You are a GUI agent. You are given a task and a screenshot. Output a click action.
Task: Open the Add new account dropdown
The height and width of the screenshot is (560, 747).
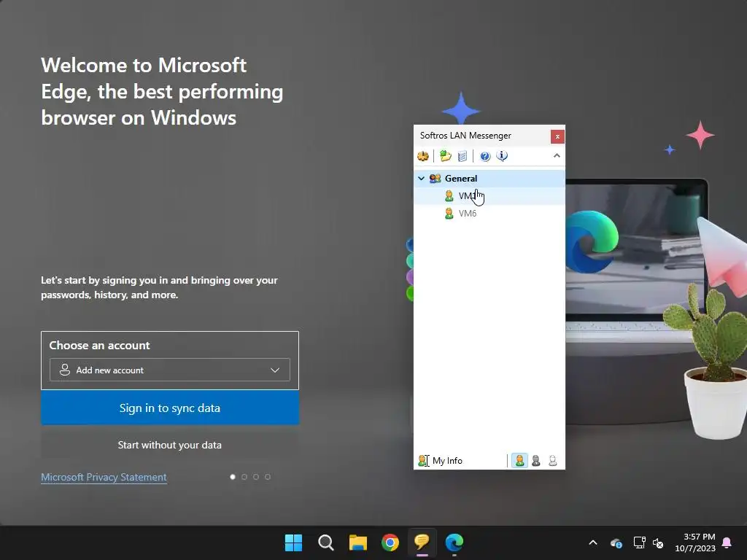click(169, 370)
